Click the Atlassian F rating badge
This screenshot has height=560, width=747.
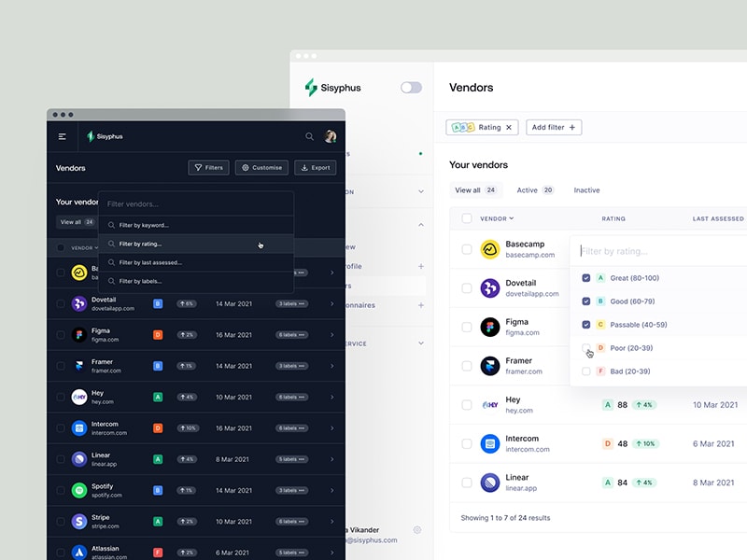click(x=158, y=553)
